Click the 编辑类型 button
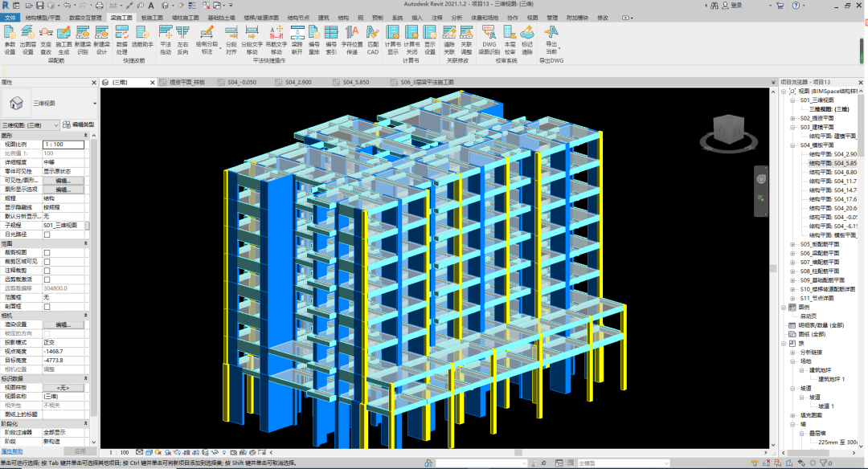This screenshot has height=469, width=868. coord(78,125)
